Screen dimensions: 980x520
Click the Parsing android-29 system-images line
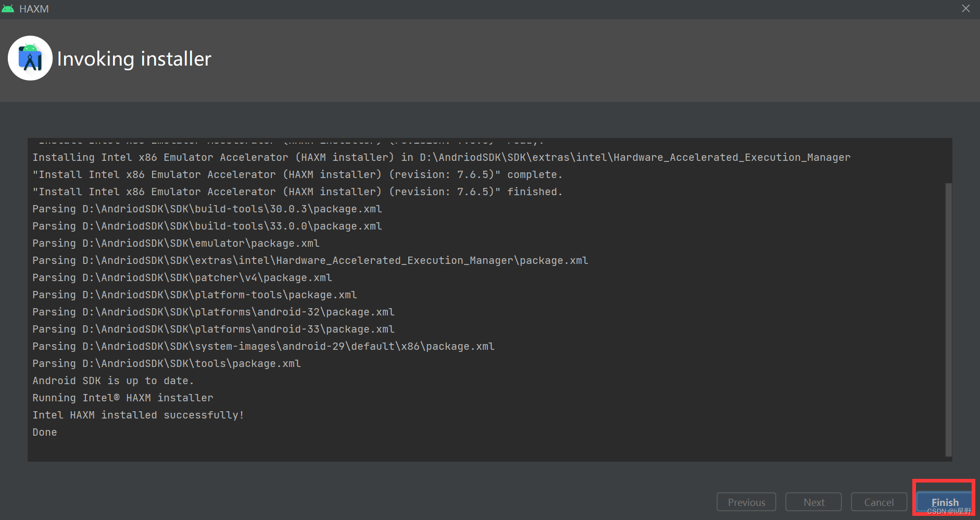tap(263, 346)
